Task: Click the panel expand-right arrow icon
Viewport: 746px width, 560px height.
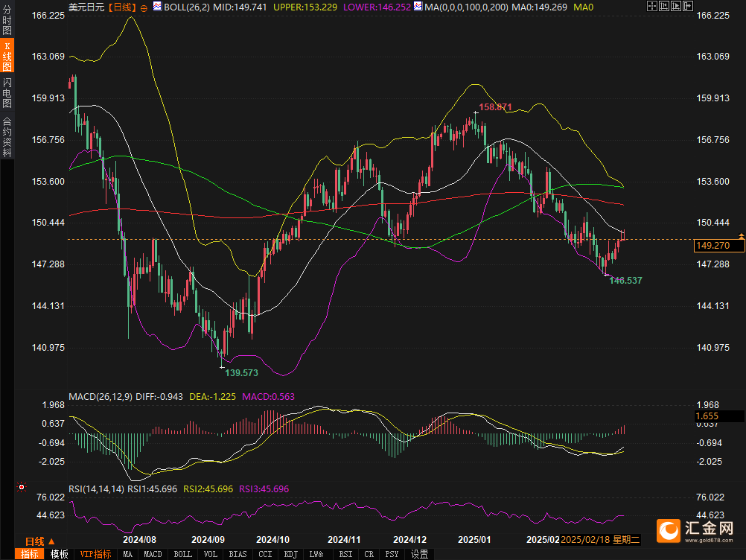Action: (x=688, y=6)
